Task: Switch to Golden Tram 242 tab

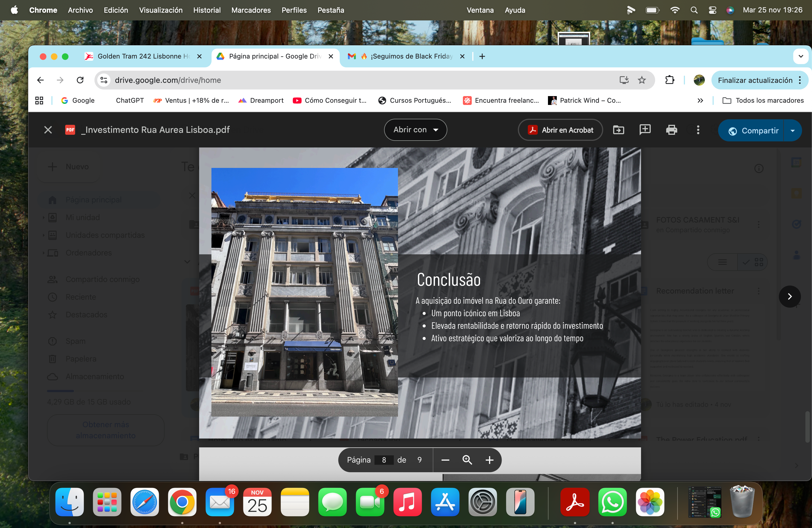Action: click(x=143, y=56)
